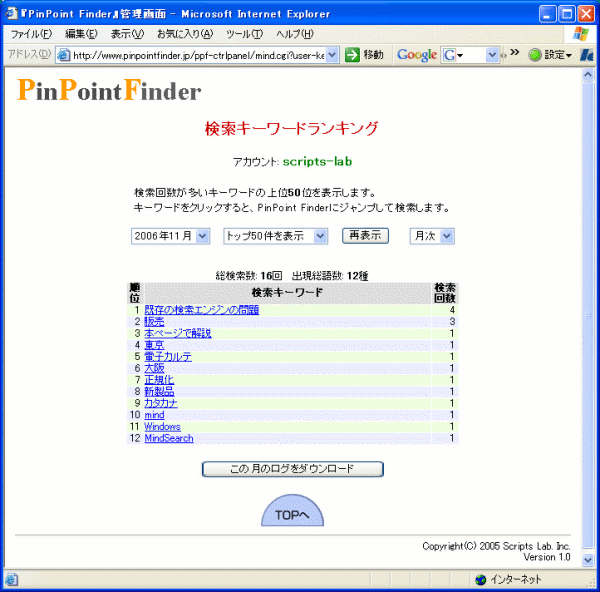600x592 pixels.
Task: Click the address URL field
Action: pyautogui.click(x=198, y=55)
